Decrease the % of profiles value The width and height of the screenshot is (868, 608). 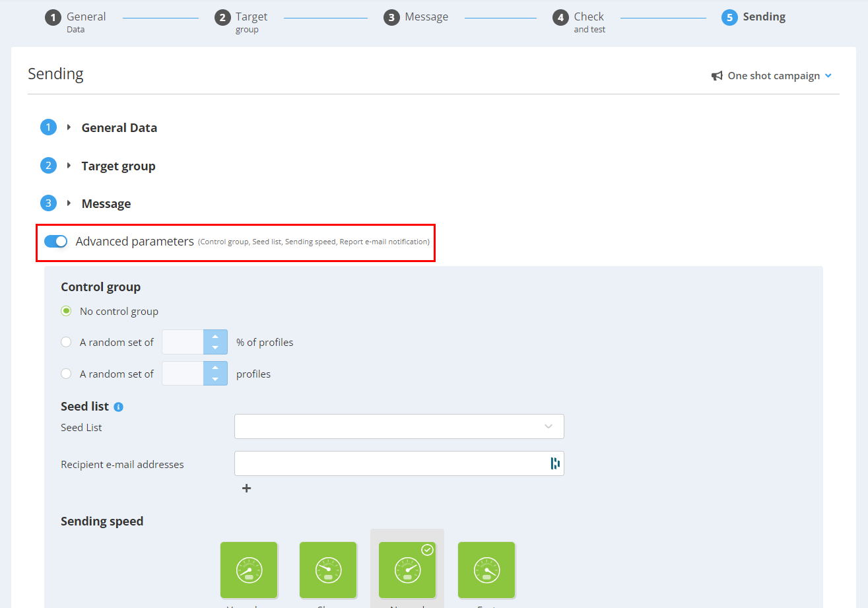pyautogui.click(x=215, y=348)
